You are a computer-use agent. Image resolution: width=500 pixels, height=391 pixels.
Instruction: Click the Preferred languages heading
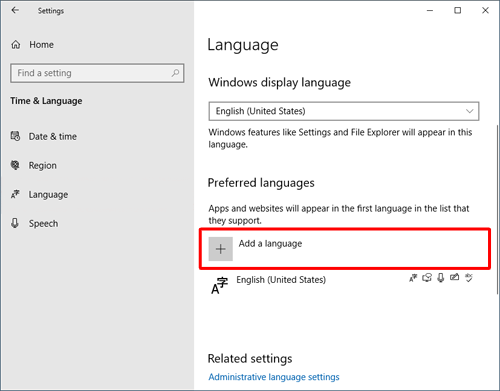(261, 183)
